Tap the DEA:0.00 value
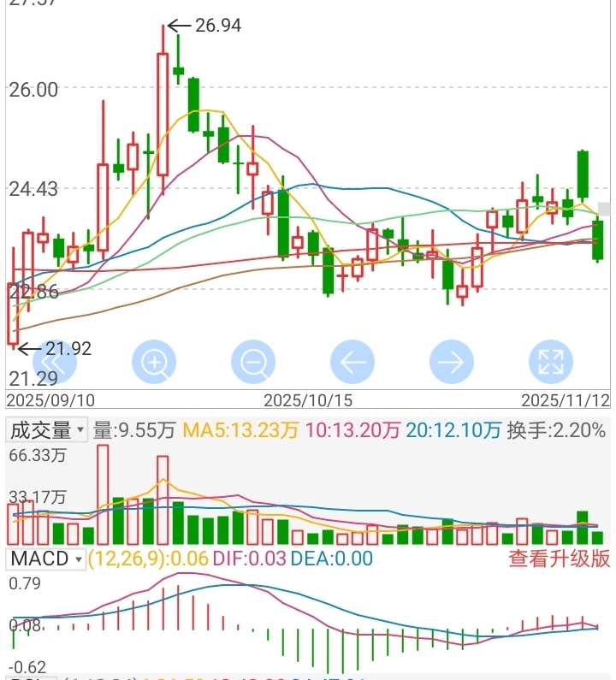The height and width of the screenshot is (680, 616). tap(332, 559)
